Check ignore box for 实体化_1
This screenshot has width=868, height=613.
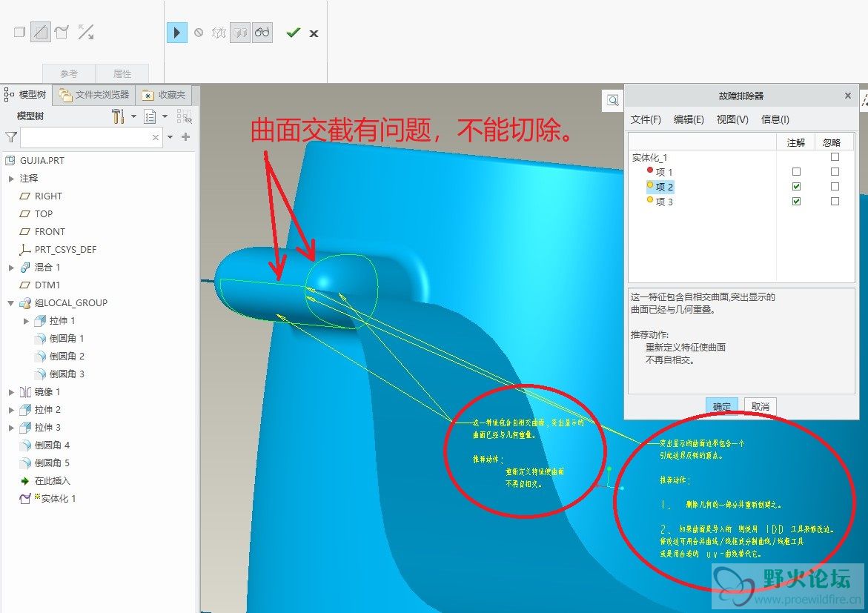(x=835, y=157)
